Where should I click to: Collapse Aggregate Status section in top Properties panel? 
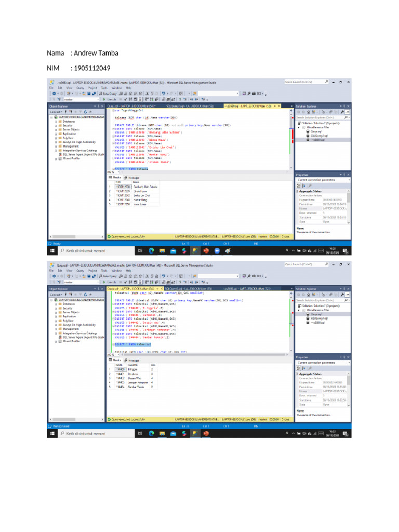(297, 191)
